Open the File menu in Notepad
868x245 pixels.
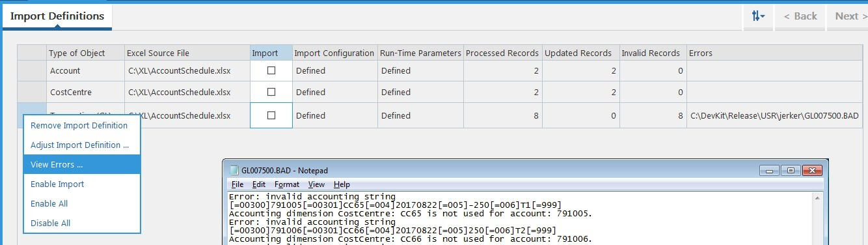237,184
